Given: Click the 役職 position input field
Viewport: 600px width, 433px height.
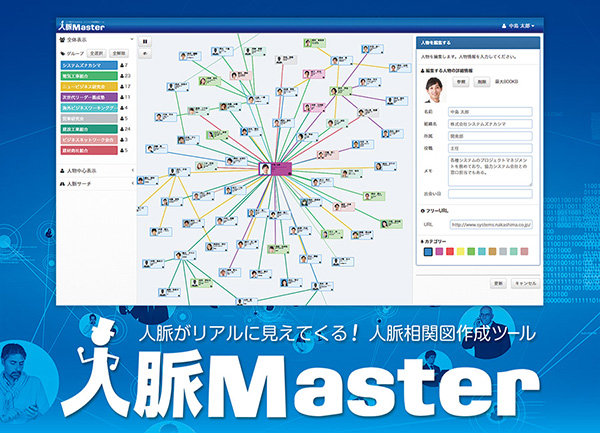Looking at the screenshot, I should click(490, 148).
